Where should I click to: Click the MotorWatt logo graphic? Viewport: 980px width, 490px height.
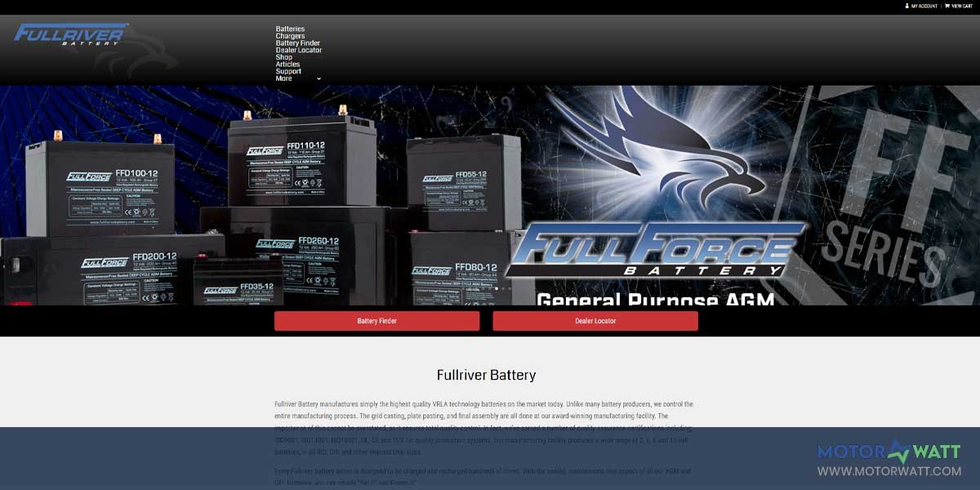[890, 451]
